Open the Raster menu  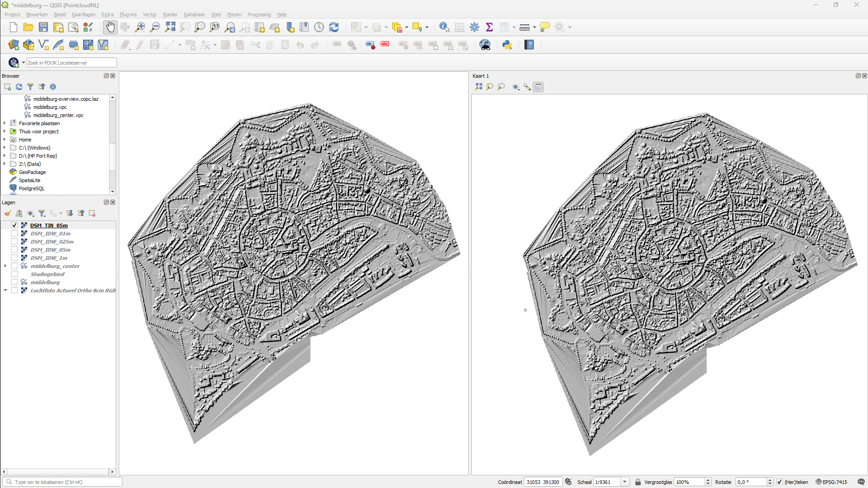click(x=170, y=14)
